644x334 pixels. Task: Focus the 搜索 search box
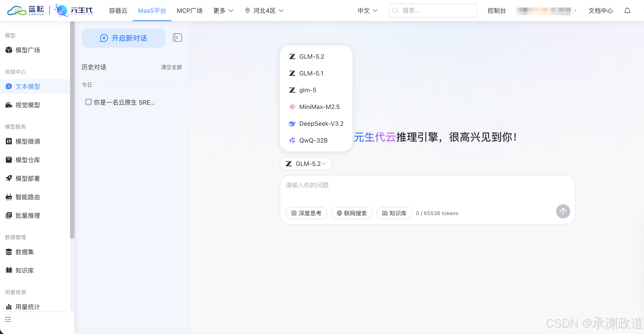coord(432,11)
